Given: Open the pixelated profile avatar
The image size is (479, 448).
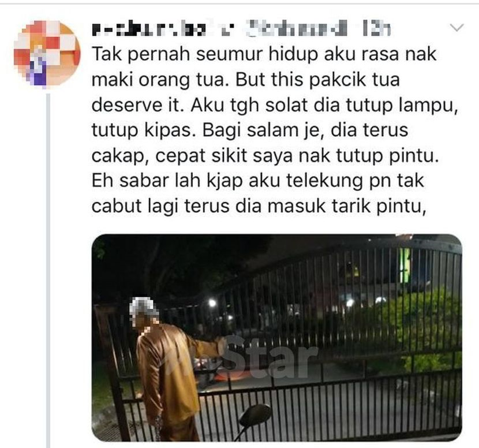Looking at the screenshot, I should coord(47,54).
